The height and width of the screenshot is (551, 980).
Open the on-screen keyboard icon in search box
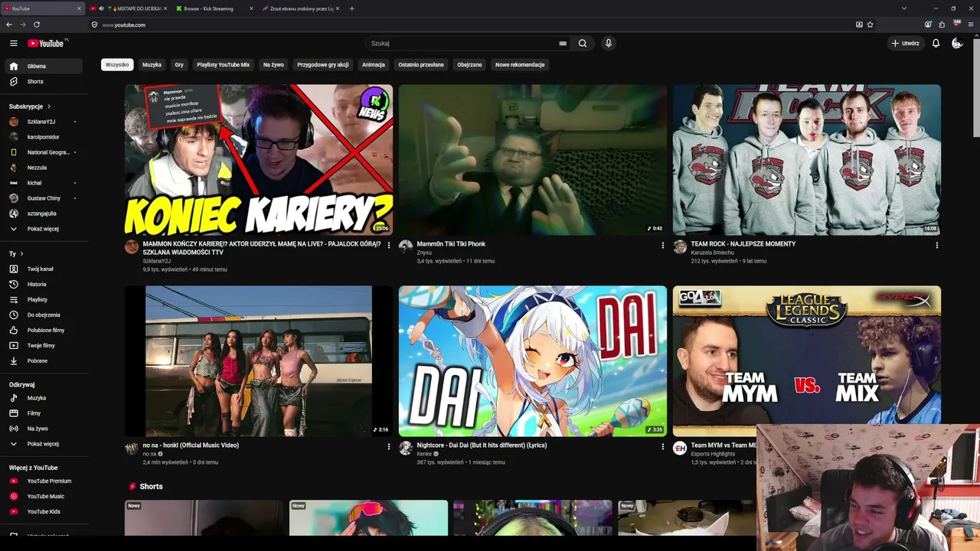point(563,44)
